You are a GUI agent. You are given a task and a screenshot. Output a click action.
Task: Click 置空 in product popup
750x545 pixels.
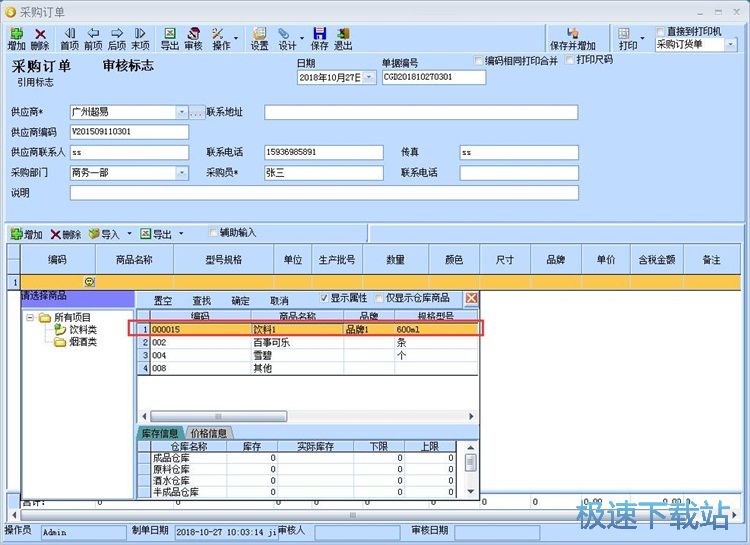click(163, 301)
